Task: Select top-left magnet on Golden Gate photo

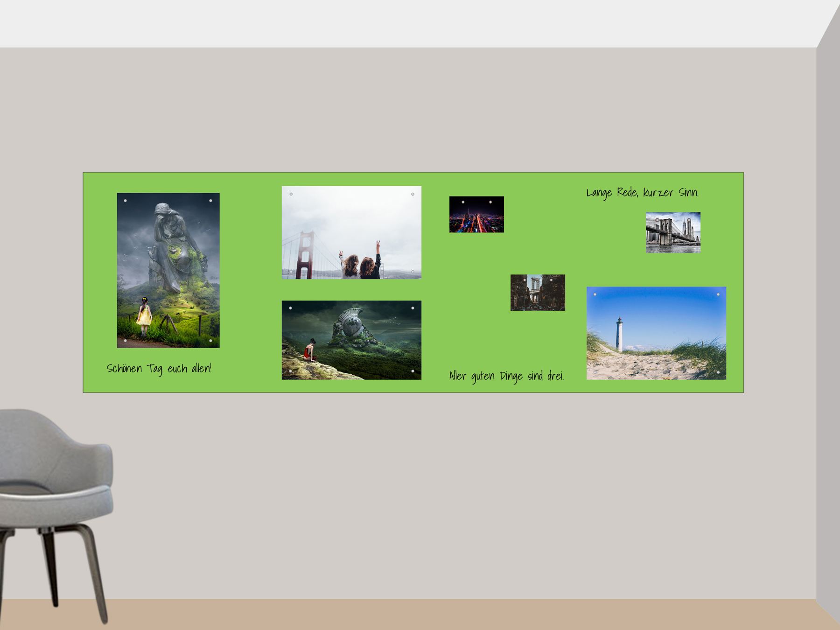Action: coord(291,194)
